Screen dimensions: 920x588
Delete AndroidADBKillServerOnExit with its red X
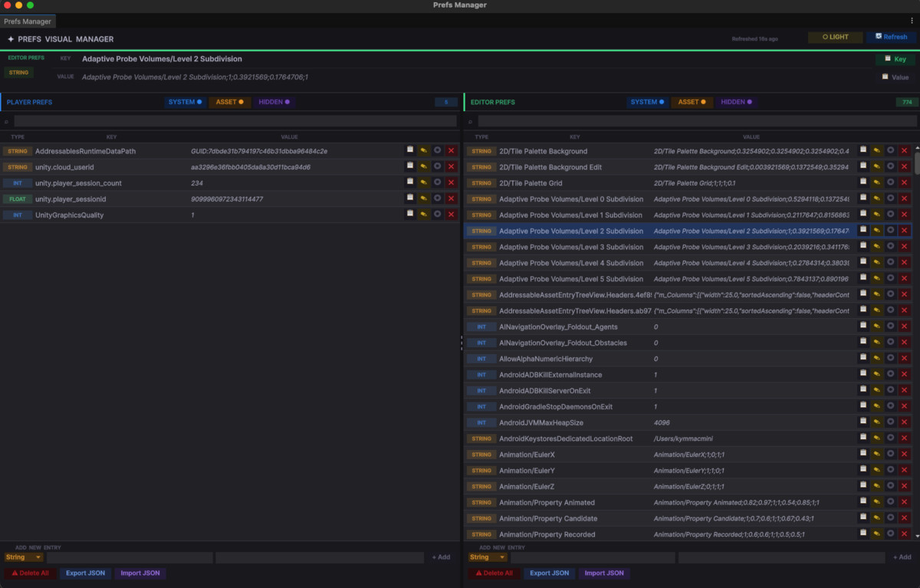click(905, 390)
